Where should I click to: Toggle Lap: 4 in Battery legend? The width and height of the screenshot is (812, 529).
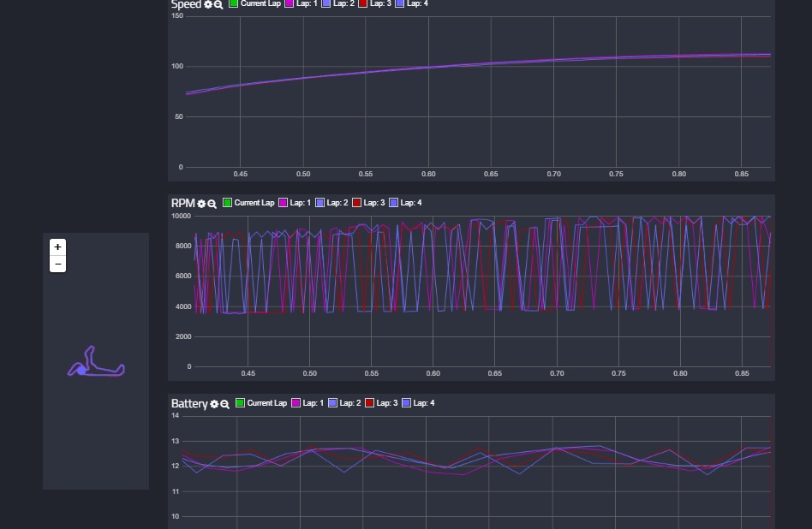pos(418,402)
